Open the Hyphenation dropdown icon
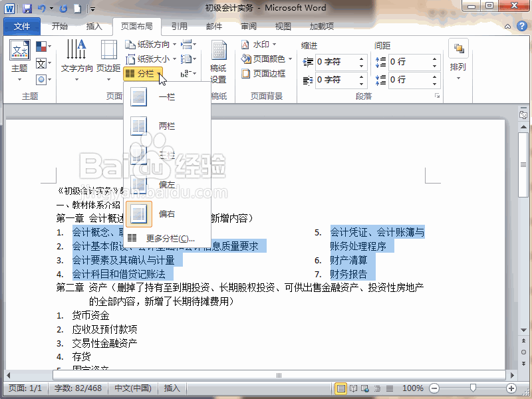The width and height of the screenshot is (532, 399). pyautogui.click(x=188, y=74)
